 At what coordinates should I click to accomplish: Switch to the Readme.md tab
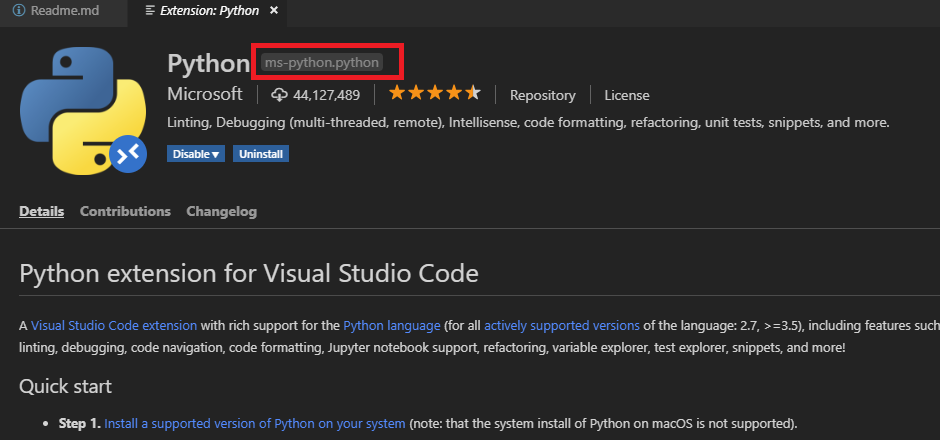click(x=64, y=11)
